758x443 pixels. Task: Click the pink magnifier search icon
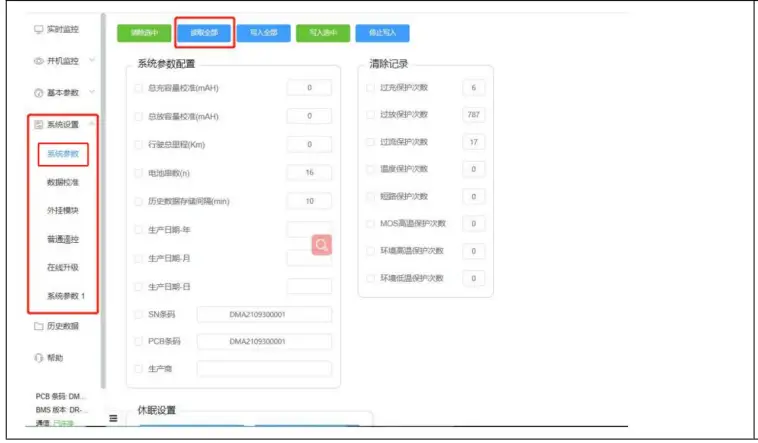coord(321,245)
